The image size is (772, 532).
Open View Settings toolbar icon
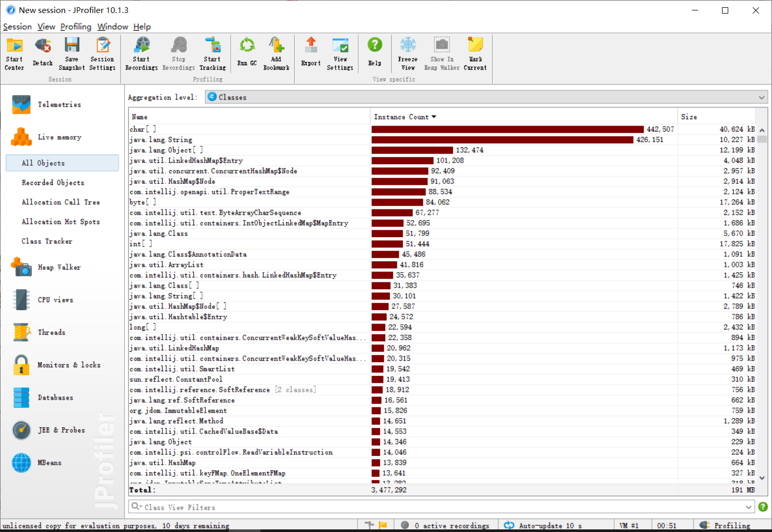click(340, 54)
